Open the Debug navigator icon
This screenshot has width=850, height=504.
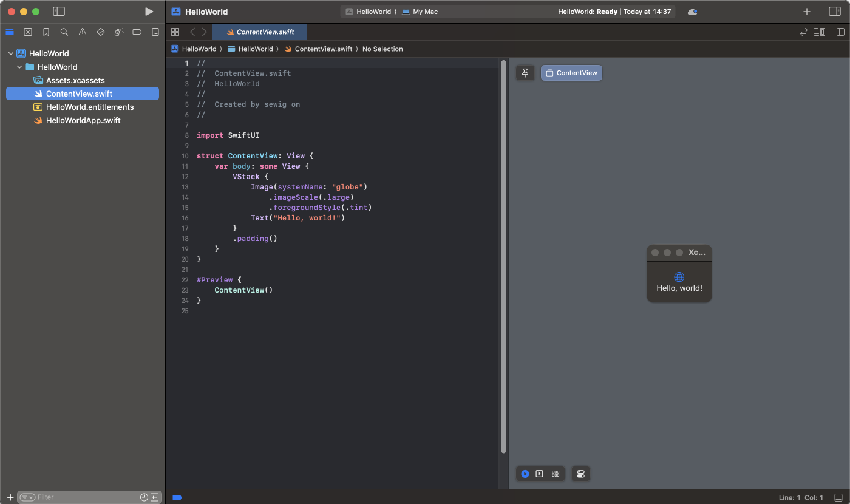click(119, 32)
